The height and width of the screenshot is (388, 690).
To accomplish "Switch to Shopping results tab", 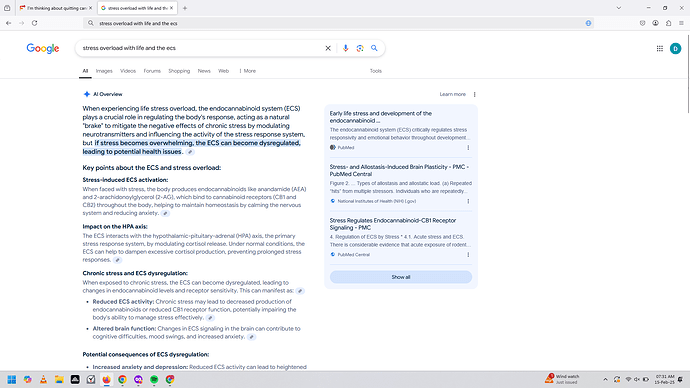I will (x=179, y=71).
